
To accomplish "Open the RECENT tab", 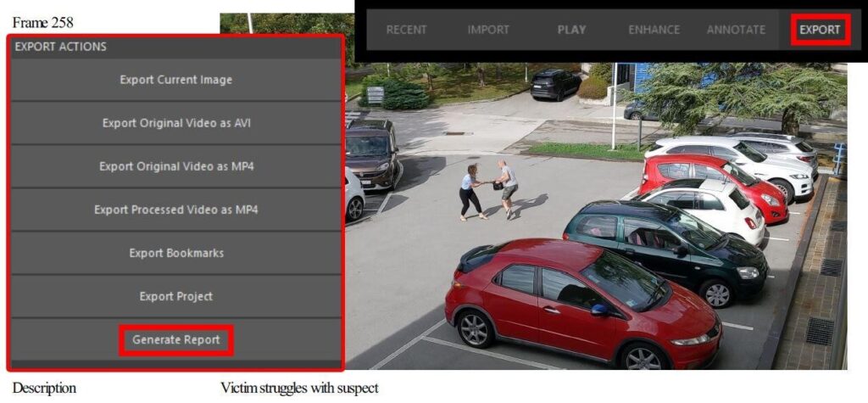I will 406,30.
